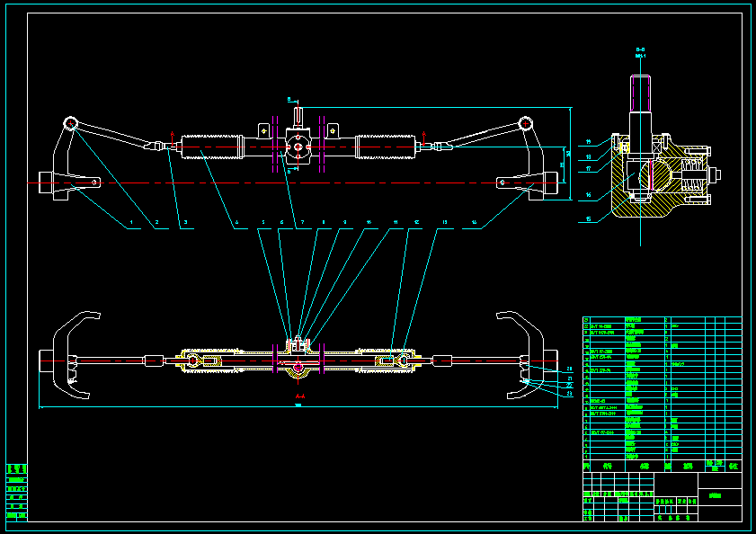Screen dimensions: 756x534
Task: Click the red A-A section label
Action: coord(300,396)
